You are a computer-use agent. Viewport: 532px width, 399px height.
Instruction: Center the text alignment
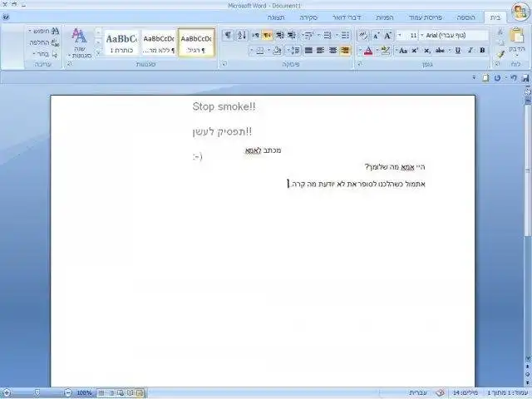(x=332, y=51)
